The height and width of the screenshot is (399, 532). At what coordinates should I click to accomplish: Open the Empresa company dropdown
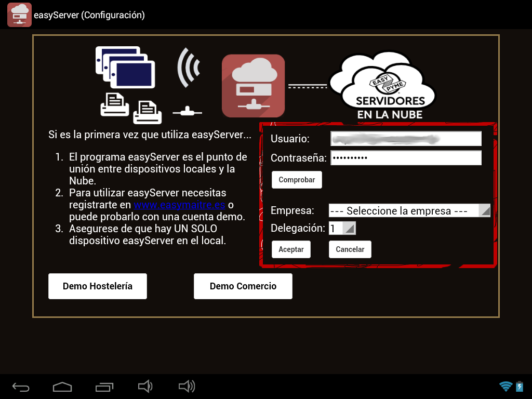pos(409,211)
